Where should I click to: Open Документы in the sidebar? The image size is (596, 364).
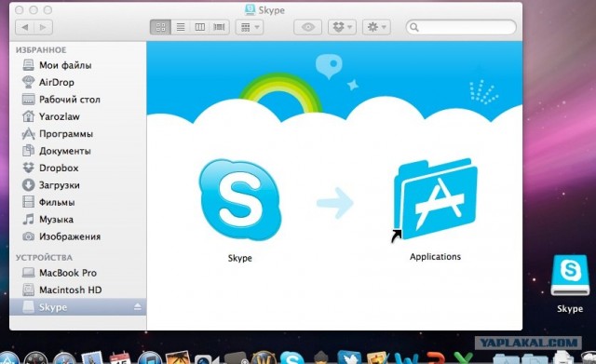pos(77,151)
